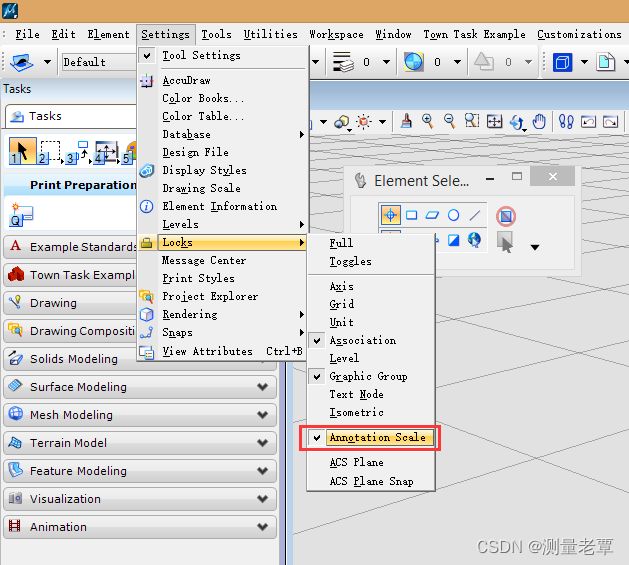The width and height of the screenshot is (629, 565).
Task: Open the Database submenu
Action: coord(223,134)
